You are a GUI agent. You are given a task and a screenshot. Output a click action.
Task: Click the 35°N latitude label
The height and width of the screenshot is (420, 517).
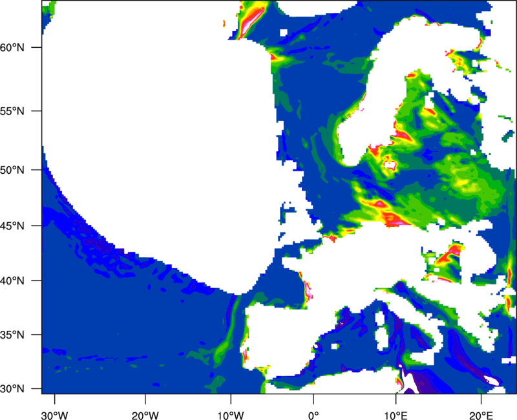pyautogui.click(x=12, y=335)
